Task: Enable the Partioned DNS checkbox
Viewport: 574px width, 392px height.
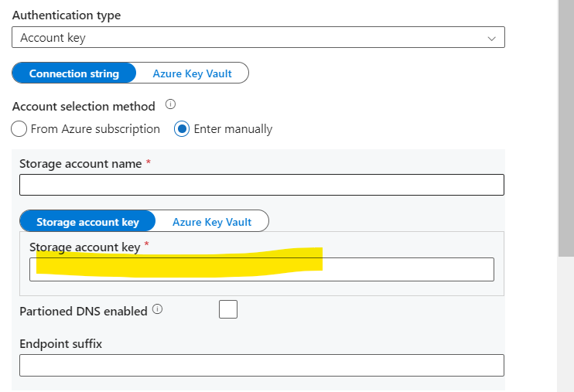Action: [228, 309]
